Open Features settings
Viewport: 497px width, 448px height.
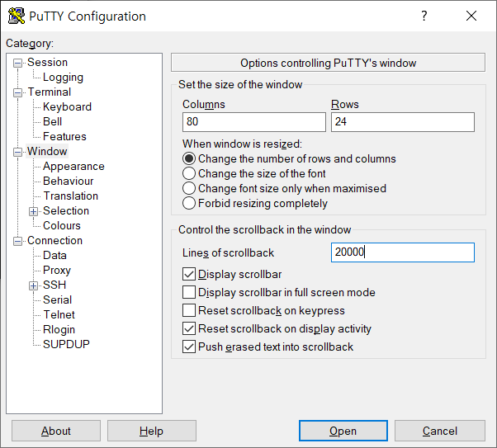(64, 137)
